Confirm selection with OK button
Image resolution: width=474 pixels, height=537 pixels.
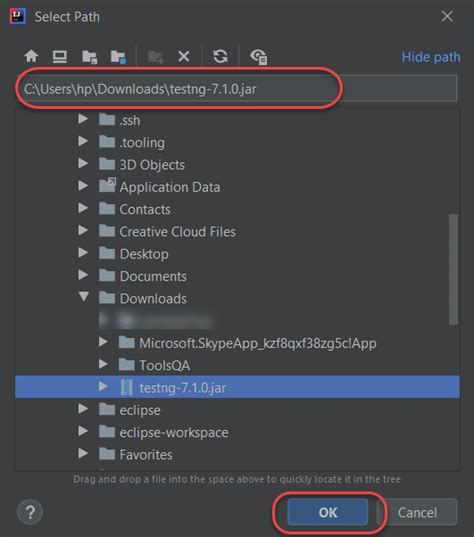click(x=328, y=512)
